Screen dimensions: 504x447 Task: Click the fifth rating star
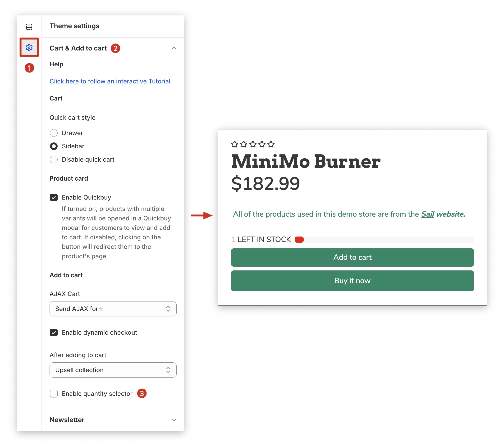coord(271,144)
